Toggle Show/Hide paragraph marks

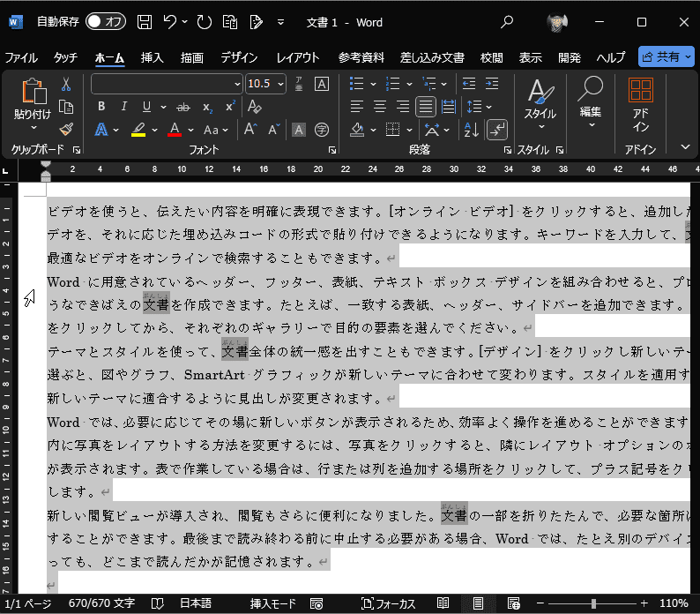(497, 130)
